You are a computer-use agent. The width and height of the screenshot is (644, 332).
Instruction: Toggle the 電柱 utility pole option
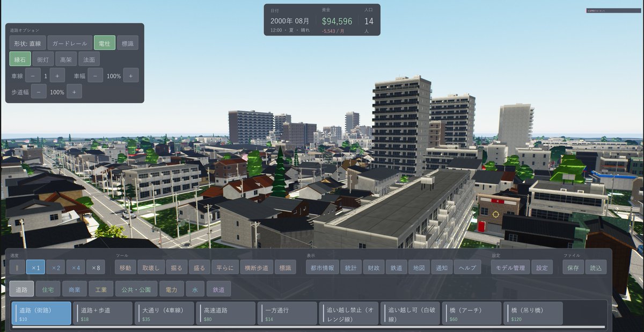pyautogui.click(x=105, y=43)
